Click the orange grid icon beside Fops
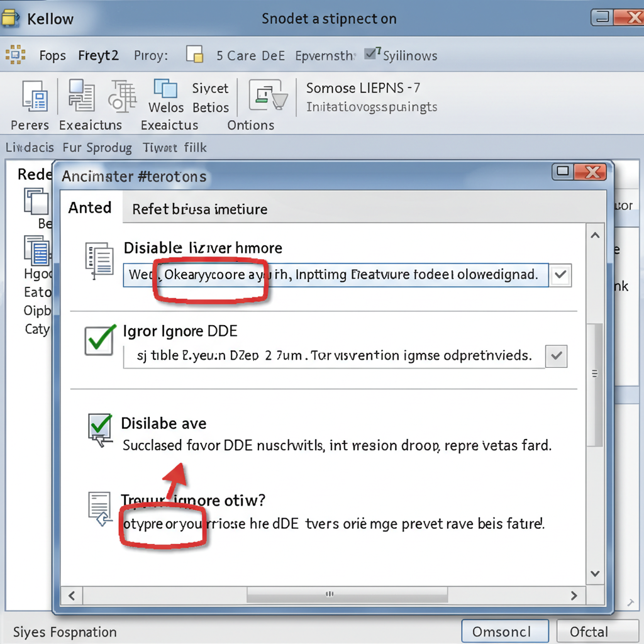The height and width of the screenshot is (644, 644). point(16,55)
